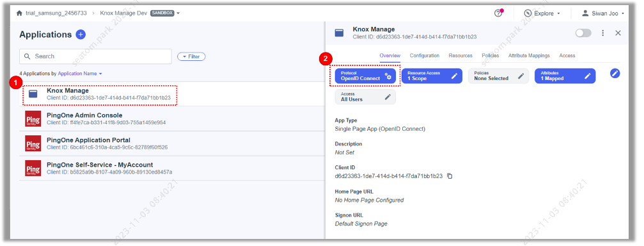The width and height of the screenshot is (644, 246).
Task: Click the Applications page heading
Action: click(x=45, y=35)
